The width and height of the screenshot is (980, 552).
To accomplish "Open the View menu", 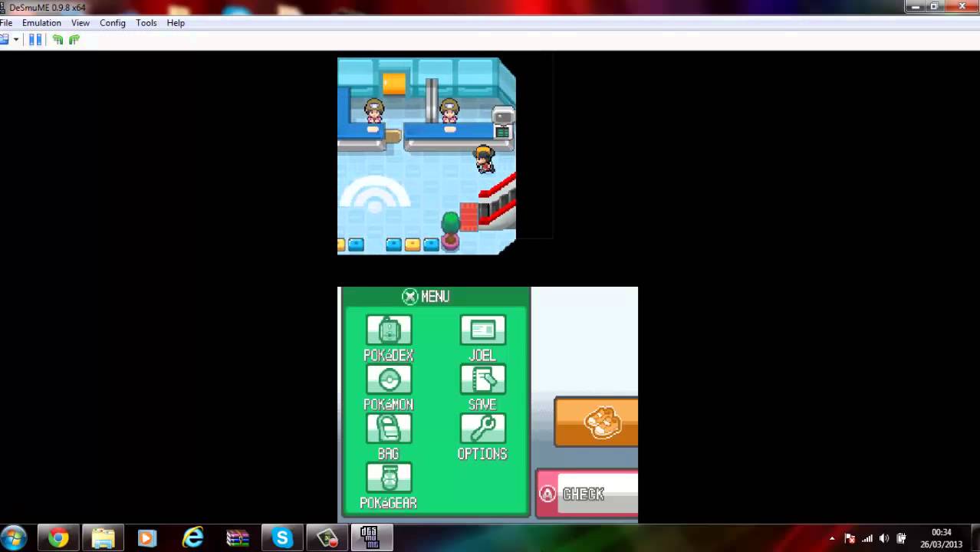I will click(x=81, y=23).
